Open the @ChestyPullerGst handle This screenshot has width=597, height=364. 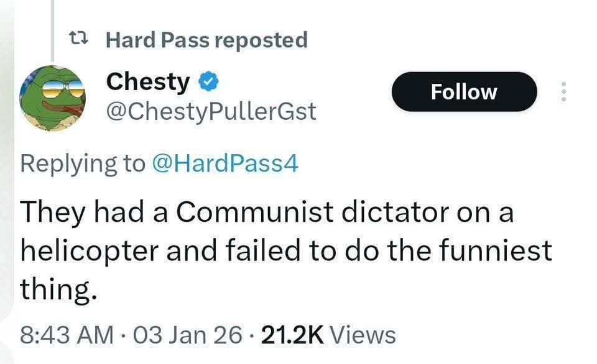tap(211, 112)
